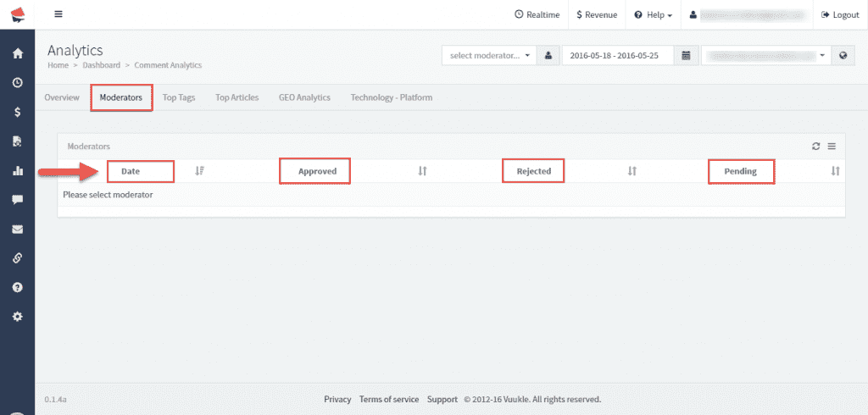Open the Terms of service link
The image size is (868, 415).
[389, 399]
